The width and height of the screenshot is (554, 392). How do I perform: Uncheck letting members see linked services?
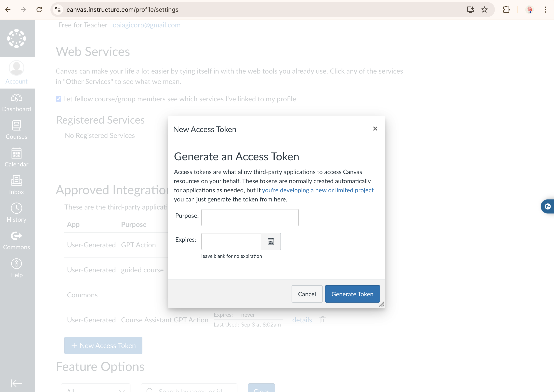[x=58, y=99]
